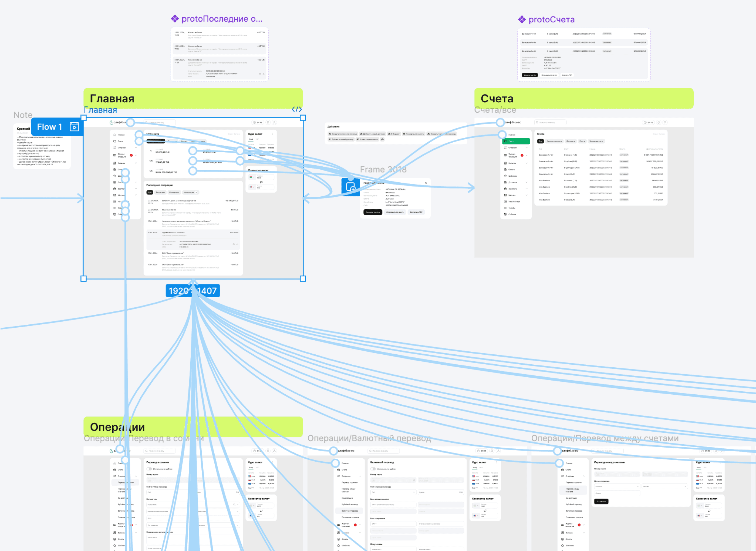Click the icon-only chip in the Действия panel
Viewport: 756px width, 551px height.
click(x=382, y=139)
